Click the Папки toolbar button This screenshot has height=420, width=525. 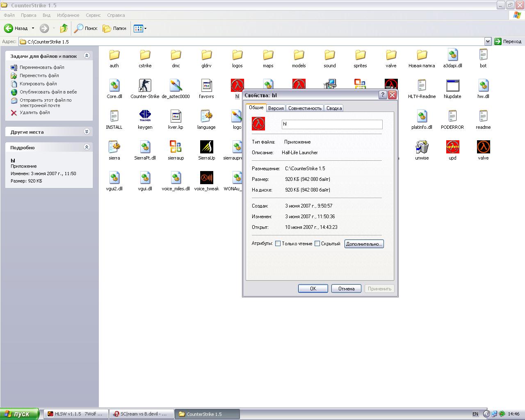[x=115, y=28]
